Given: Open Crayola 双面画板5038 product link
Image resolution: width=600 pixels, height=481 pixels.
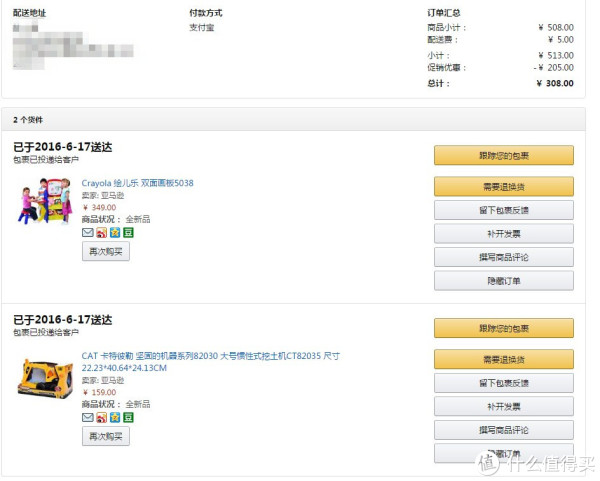Looking at the screenshot, I should coord(137,183).
